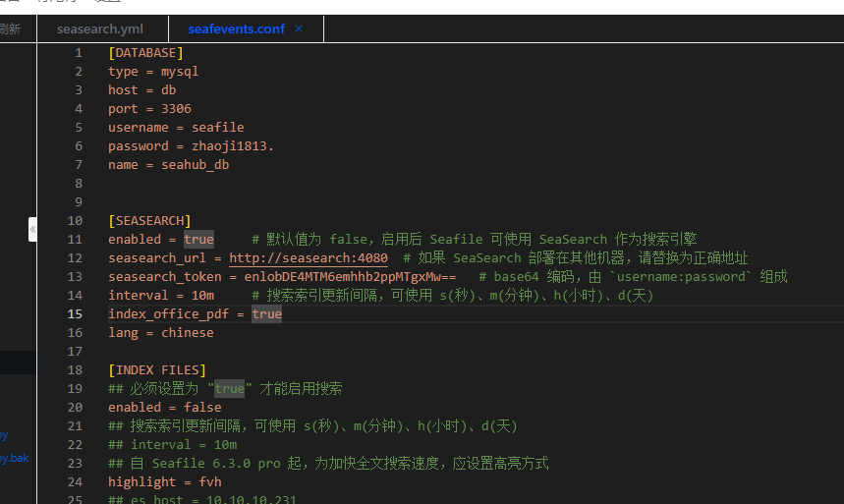844x504 pixels.
Task: Click the [INDEX FILES] section header
Action: [157, 370]
